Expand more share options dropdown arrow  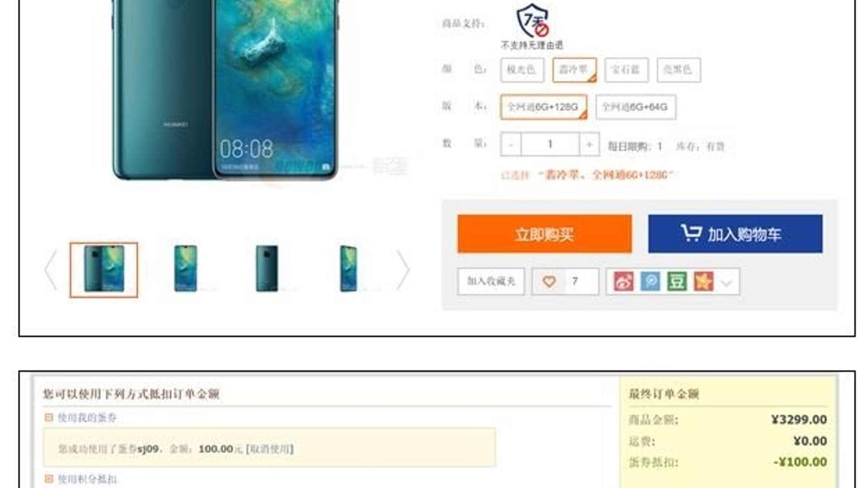727,282
